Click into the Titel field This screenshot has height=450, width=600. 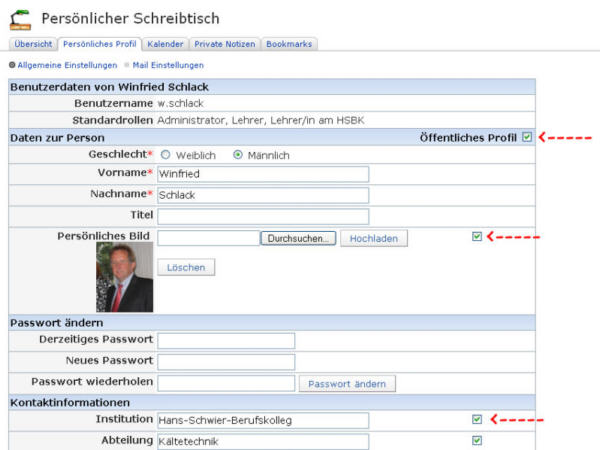click(x=263, y=216)
